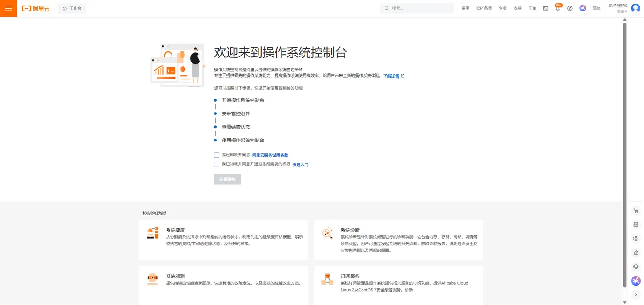Open the settings gear sidebar icon
The width and height of the screenshot is (644, 305).
click(636, 239)
